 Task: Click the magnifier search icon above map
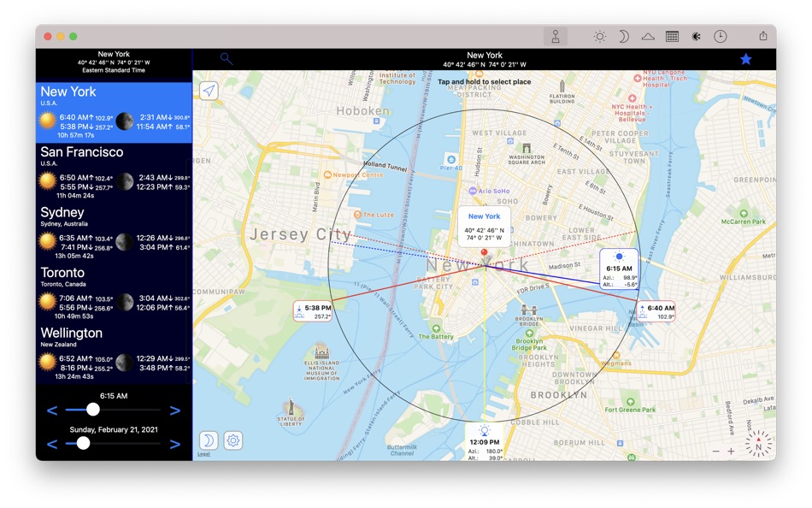click(x=226, y=58)
